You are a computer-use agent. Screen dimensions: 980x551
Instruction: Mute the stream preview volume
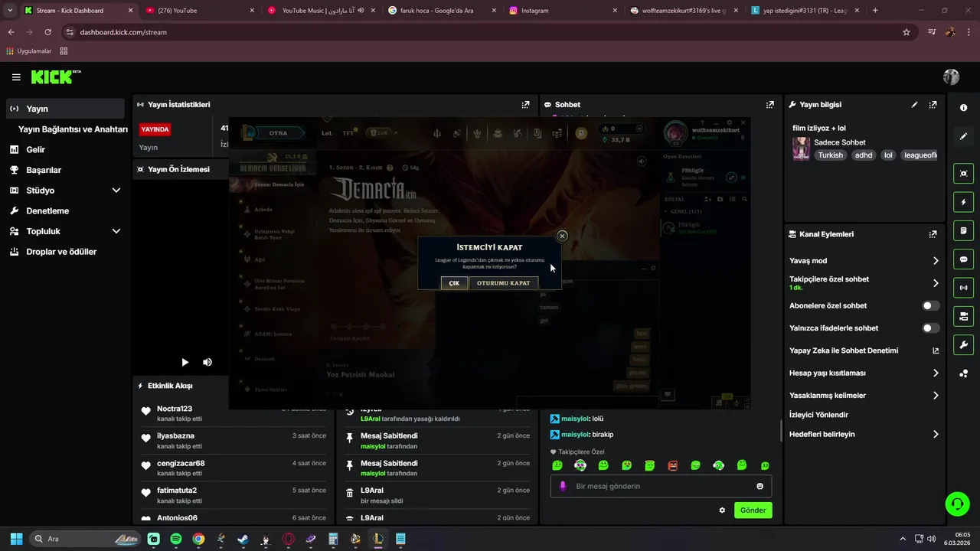pos(207,362)
